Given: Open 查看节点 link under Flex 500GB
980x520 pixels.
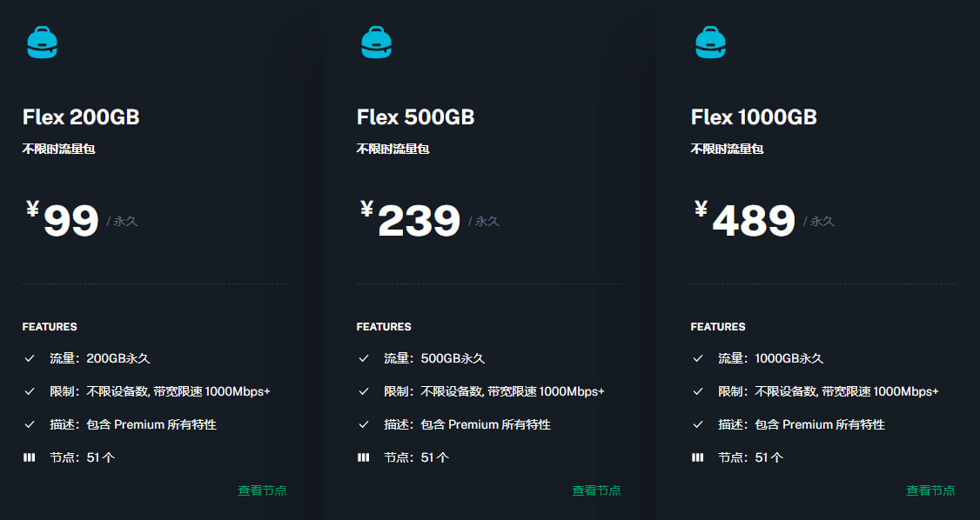Looking at the screenshot, I should coord(597,490).
